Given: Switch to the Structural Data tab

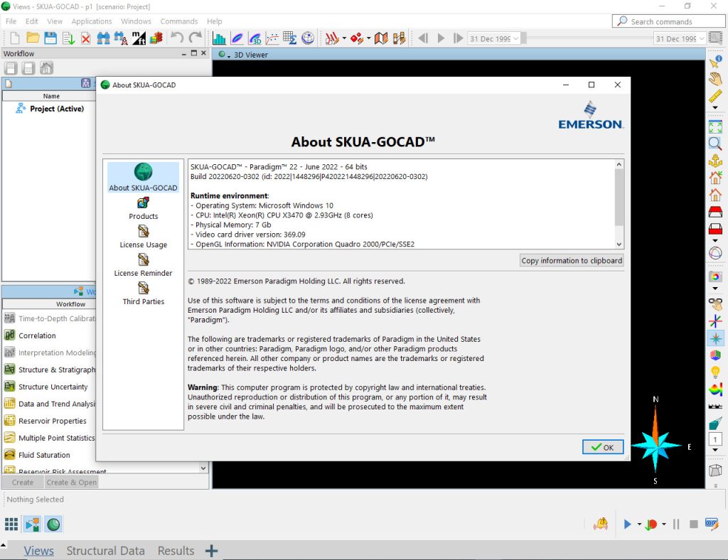Looking at the screenshot, I should click(x=105, y=551).
